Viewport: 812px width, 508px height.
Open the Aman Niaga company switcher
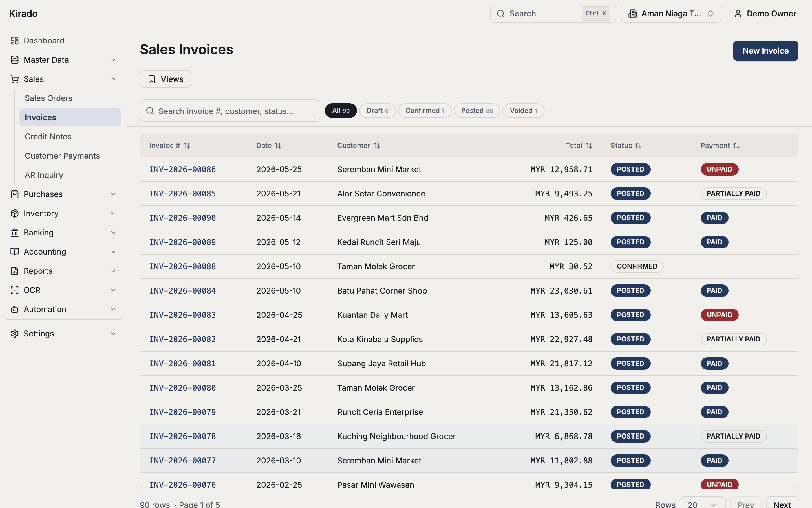pyautogui.click(x=671, y=14)
